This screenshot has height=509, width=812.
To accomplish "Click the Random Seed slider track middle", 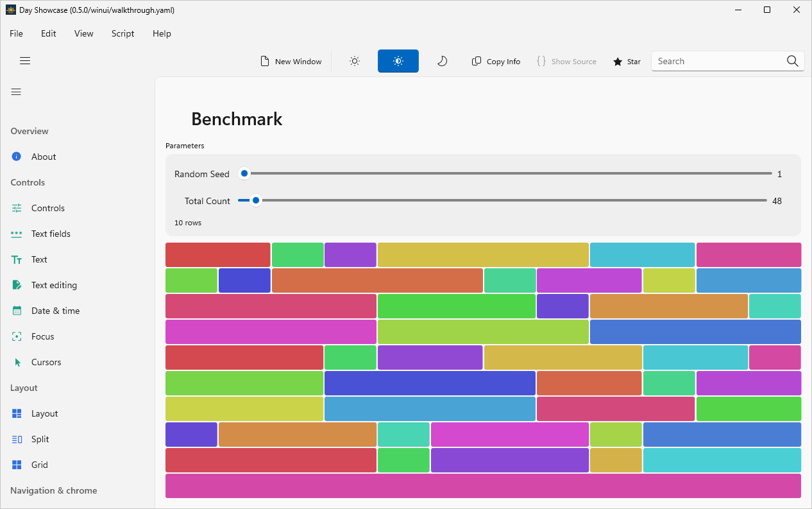I will click(x=505, y=173).
